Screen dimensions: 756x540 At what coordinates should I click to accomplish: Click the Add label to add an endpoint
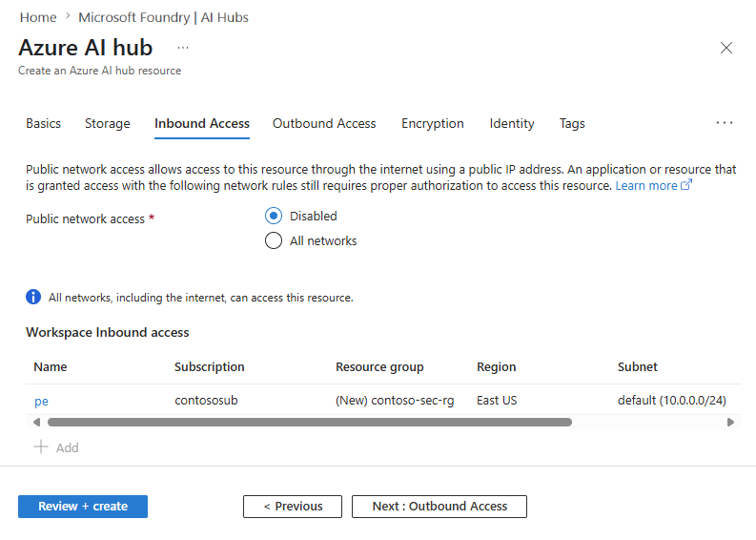click(67, 447)
